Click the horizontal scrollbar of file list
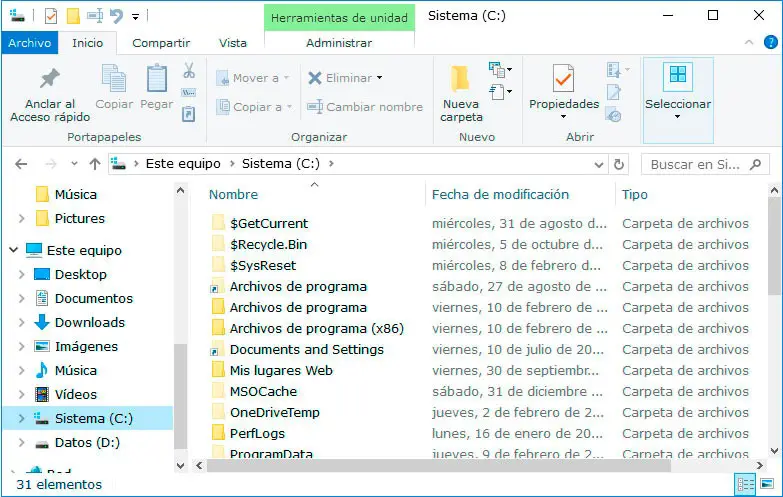783x497 pixels. coord(438,466)
